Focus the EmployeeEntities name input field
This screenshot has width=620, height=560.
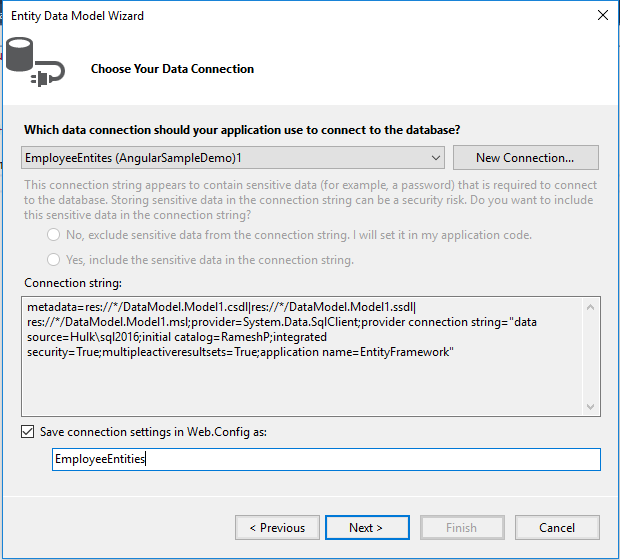pyautogui.click(x=325, y=459)
